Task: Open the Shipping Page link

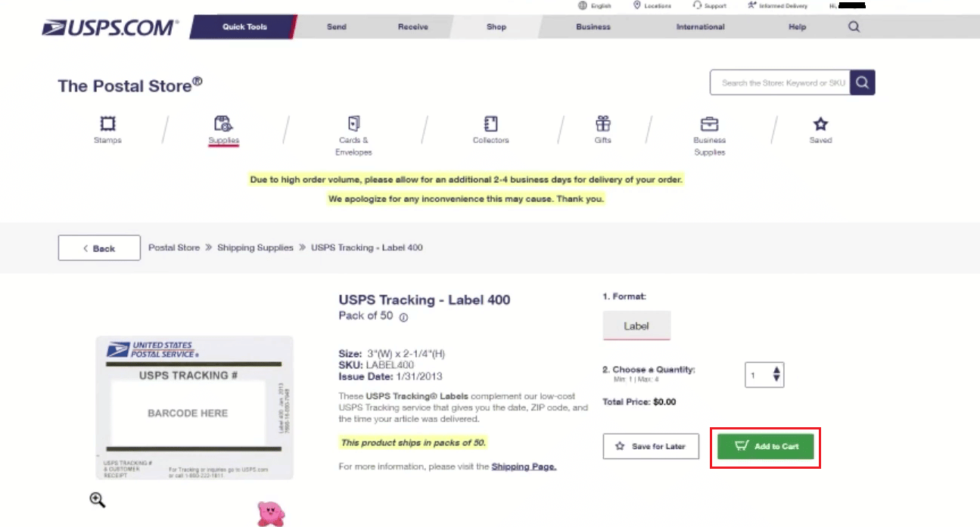Action: coord(524,467)
